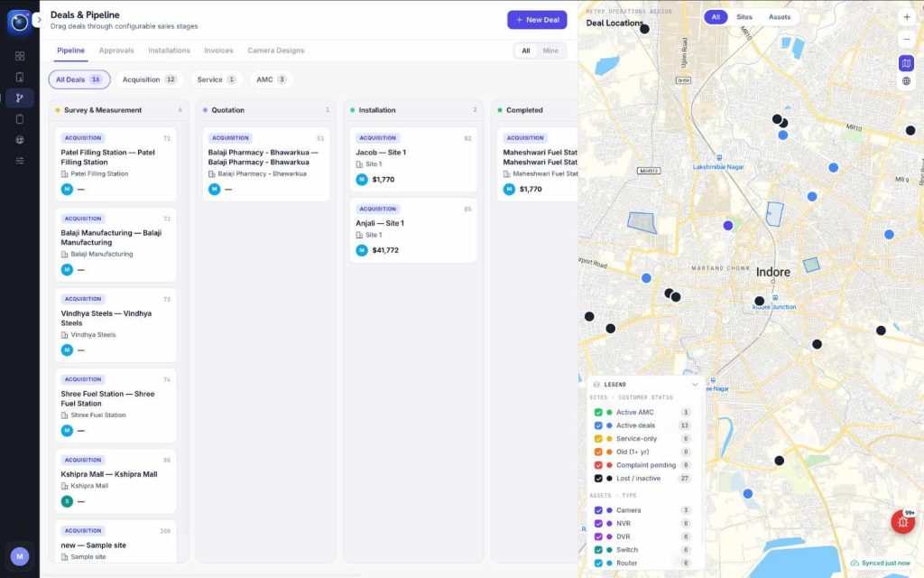The height and width of the screenshot is (578, 924).
Task: Open the globe face icon in sidebar
Action: tap(20, 140)
